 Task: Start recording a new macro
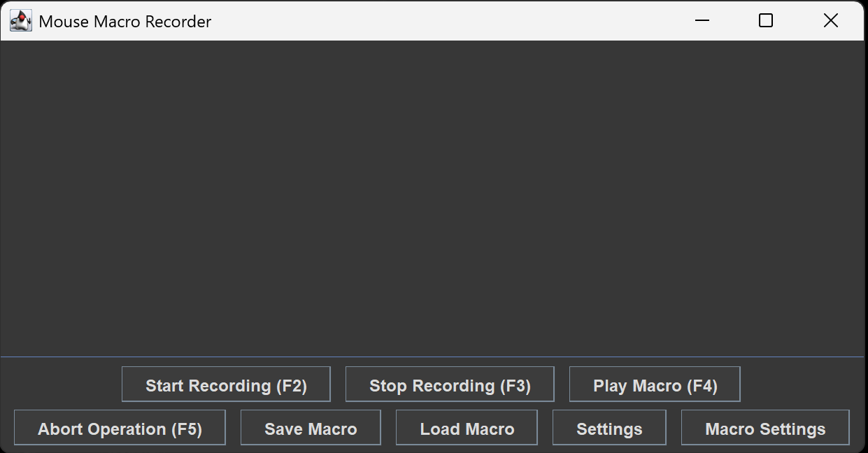point(226,384)
